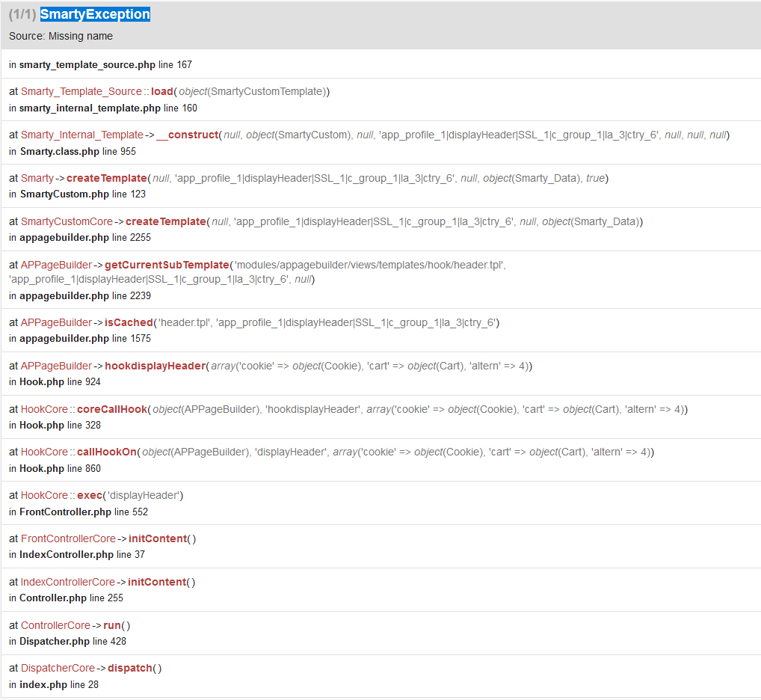Screen dimensions: 761x700
Task: Click the 'getCurrentSubTemplate' method name
Action: (x=167, y=265)
